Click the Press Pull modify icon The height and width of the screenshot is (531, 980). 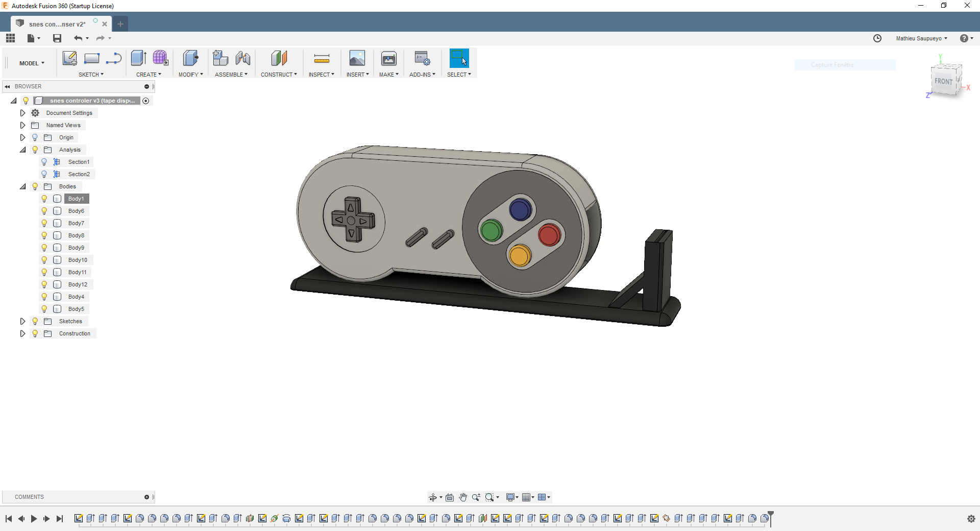coord(190,58)
